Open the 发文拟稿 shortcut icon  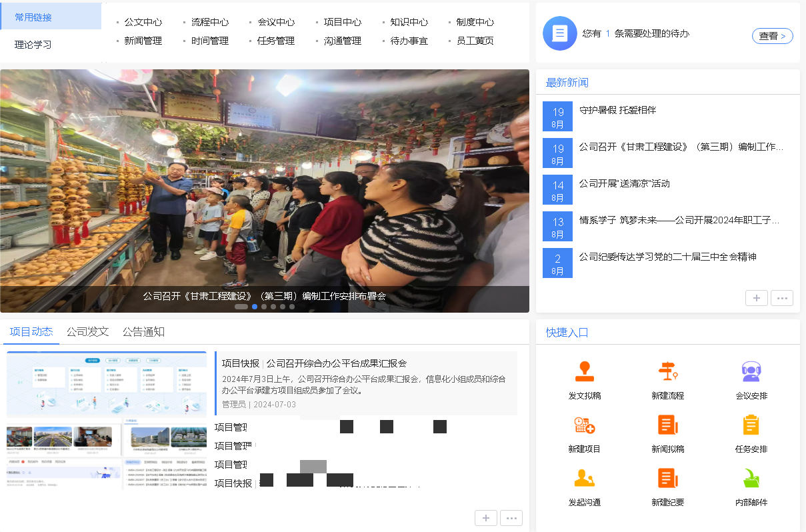[585, 371]
